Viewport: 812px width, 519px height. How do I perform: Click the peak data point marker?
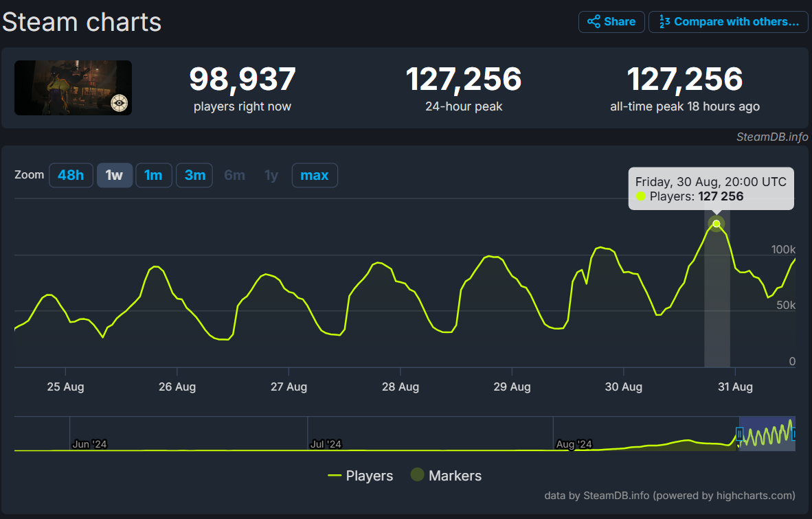(x=717, y=224)
